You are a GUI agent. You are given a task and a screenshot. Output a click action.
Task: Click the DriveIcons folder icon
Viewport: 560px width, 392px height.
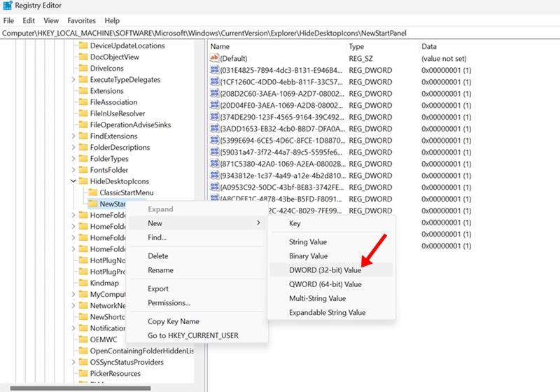click(83, 68)
